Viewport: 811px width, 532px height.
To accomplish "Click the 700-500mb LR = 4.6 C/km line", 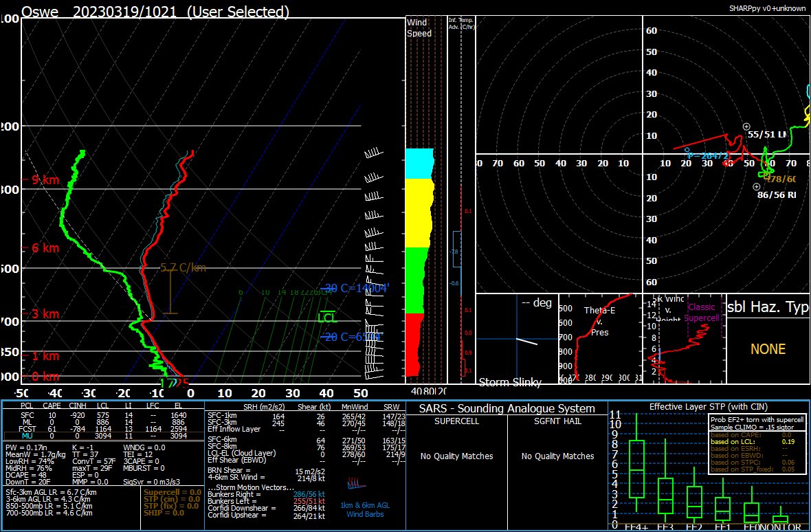I will [x=49, y=513].
